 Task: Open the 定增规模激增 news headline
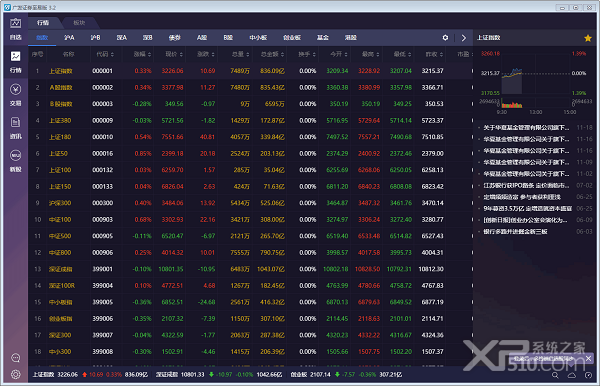(x=522, y=197)
